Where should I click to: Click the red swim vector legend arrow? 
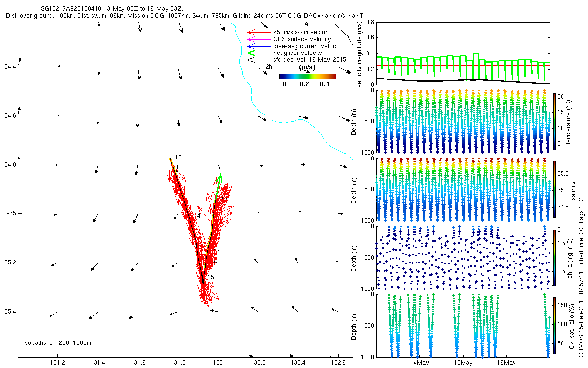(259, 32)
